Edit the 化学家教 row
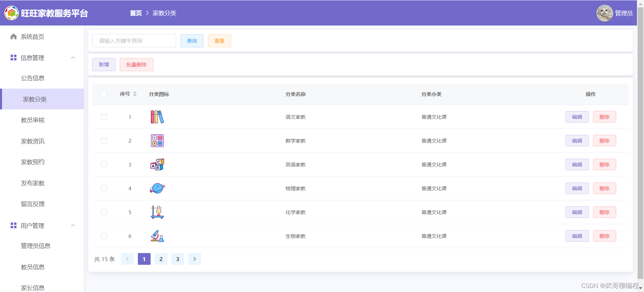Viewport: 644px width, 292px height. coord(577,212)
